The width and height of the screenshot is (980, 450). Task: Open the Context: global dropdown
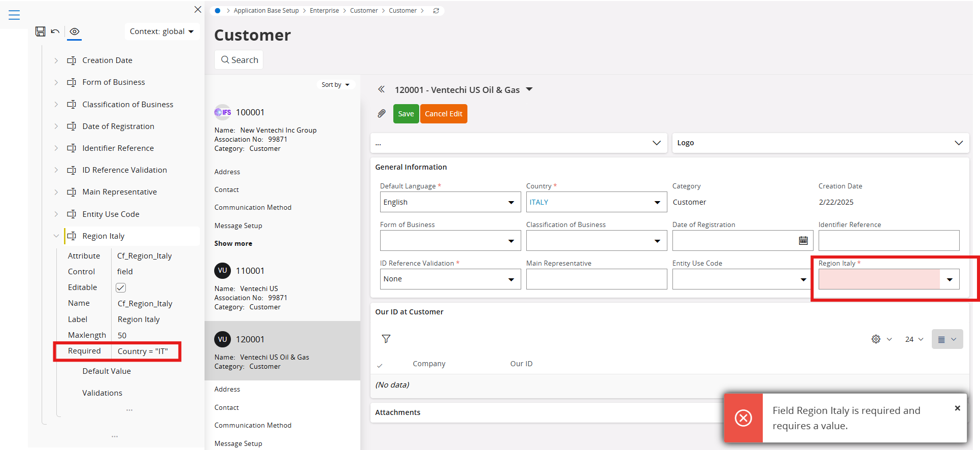coord(162,31)
